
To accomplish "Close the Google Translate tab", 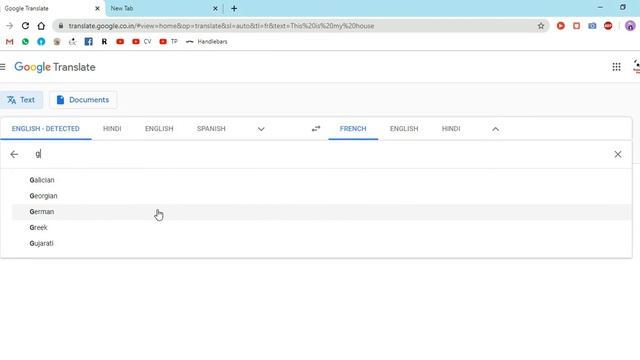I will click(x=97, y=8).
